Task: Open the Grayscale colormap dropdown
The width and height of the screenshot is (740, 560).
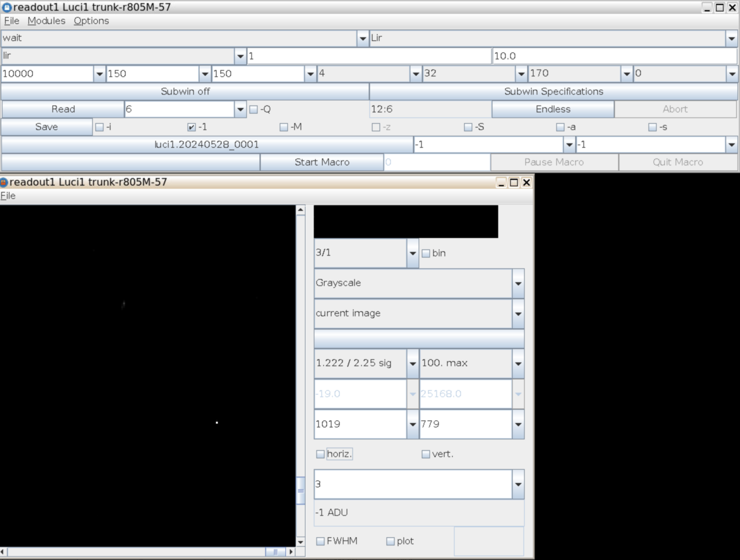Action: click(x=518, y=283)
